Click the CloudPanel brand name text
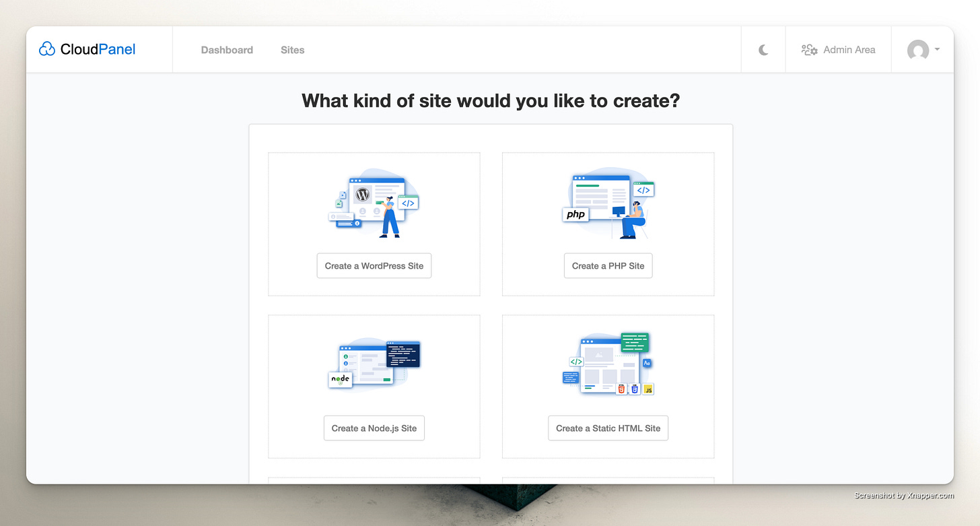 (98, 49)
